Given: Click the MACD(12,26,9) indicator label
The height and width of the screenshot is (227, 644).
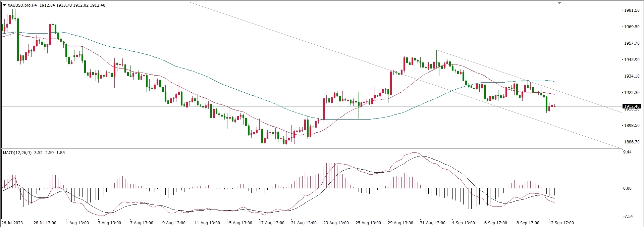Looking at the screenshot, I should pyautogui.click(x=17, y=153).
